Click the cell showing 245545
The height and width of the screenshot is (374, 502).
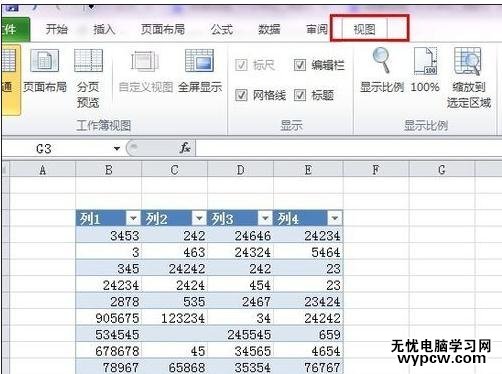[x=240, y=334]
